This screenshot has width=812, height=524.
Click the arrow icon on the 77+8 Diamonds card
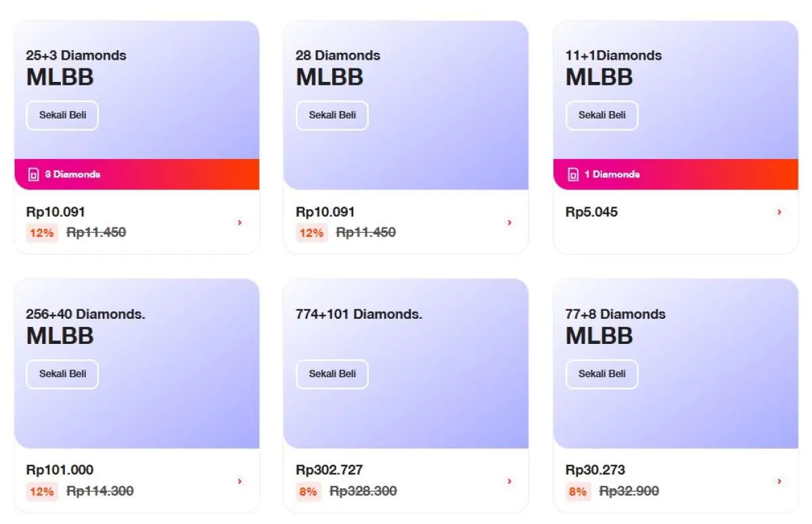tap(777, 481)
